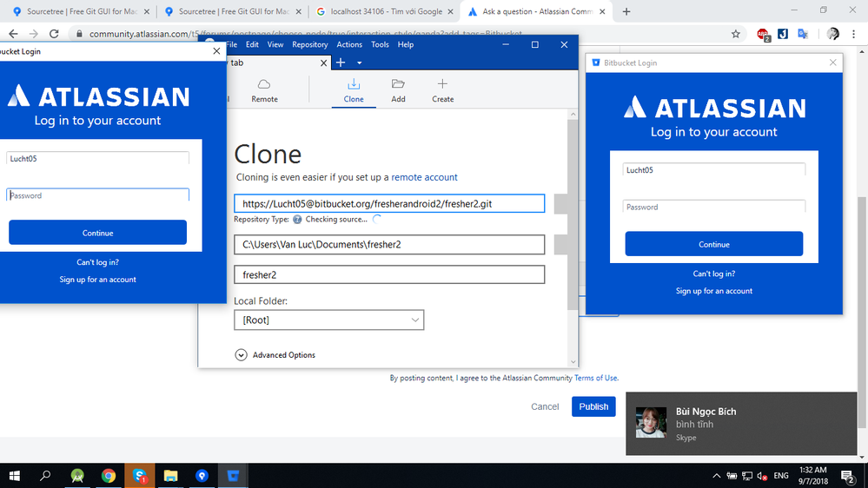Viewport: 868px width, 488px height.
Task: Open the Repository menu in Sourcetree
Action: tap(310, 45)
